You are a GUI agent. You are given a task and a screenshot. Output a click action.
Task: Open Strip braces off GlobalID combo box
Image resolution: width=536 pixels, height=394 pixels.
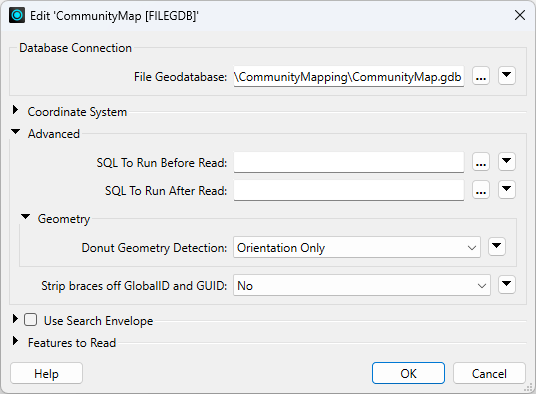pyautogui.click(x=362, y=285)
